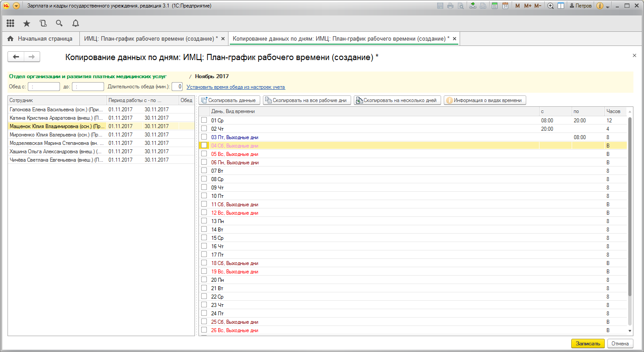Image resolution: width=644 pixels, height=352 pixels.
Task: Click the magnifier search icon
Action: coord(59,23)
